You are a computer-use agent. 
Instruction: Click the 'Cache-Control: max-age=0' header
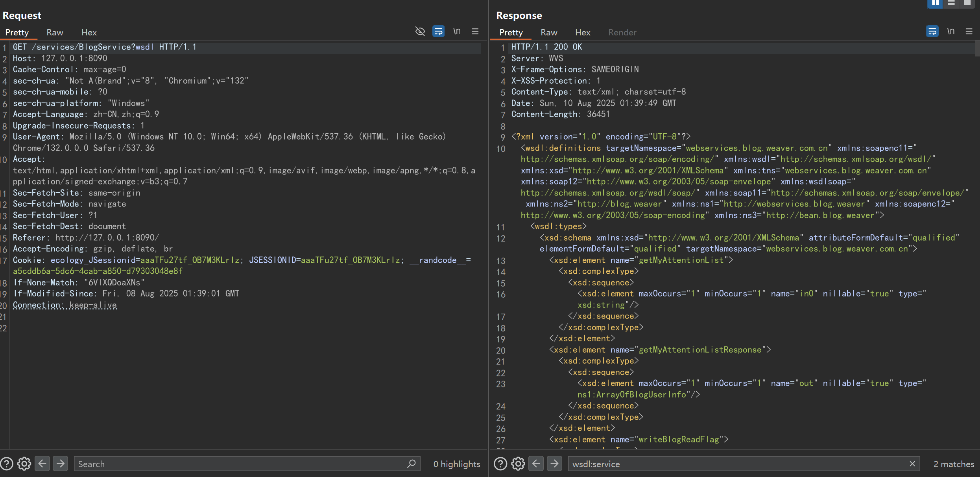click(x=69, y=69)
